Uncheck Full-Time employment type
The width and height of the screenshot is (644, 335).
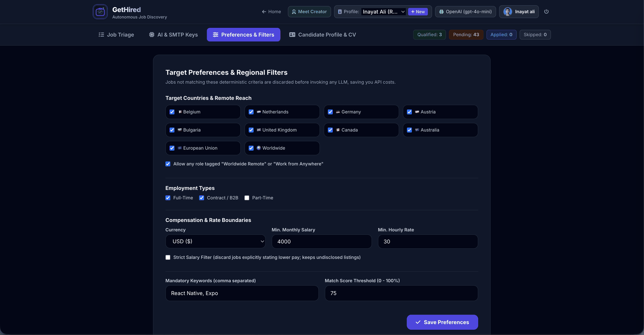(168, 198)
